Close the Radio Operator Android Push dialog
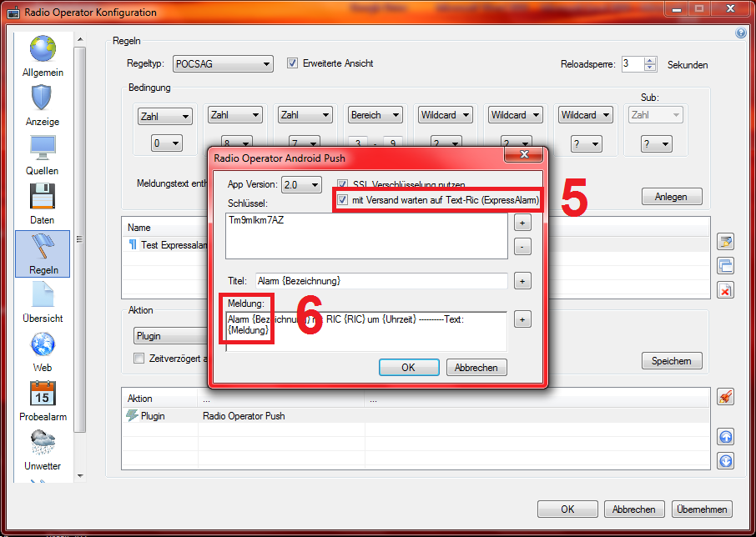This screenshot has height=537, width=756. [x=524, y=154]
